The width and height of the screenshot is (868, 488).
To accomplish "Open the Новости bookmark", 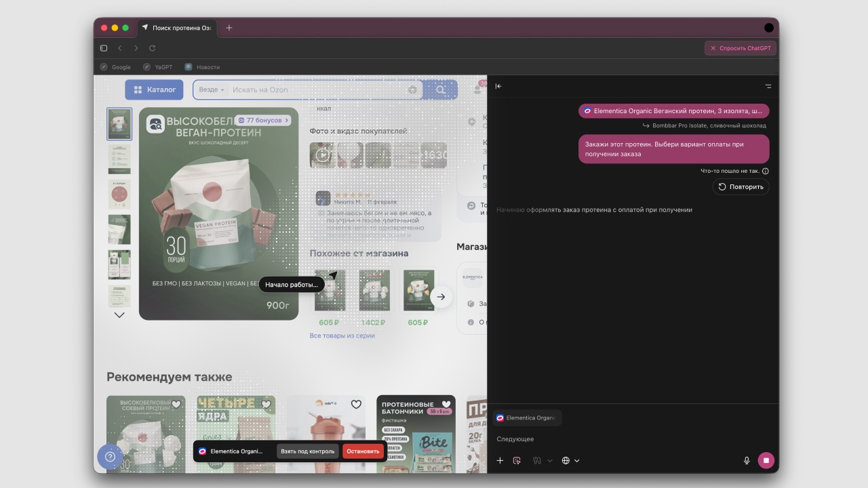I will (202, 67).
